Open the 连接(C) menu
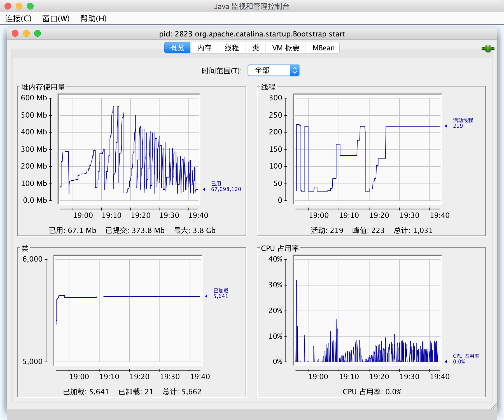The height and width of the screenshot is (420, 504). (x=18, y=18)
